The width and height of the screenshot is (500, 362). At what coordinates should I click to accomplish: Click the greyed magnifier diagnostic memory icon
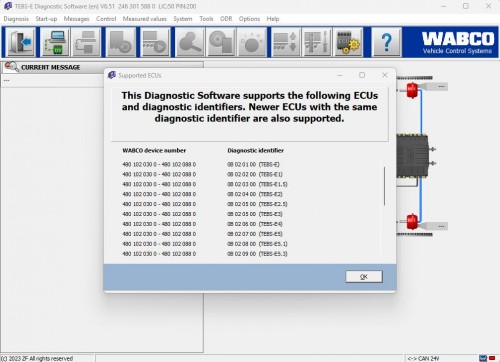[190, 42]
